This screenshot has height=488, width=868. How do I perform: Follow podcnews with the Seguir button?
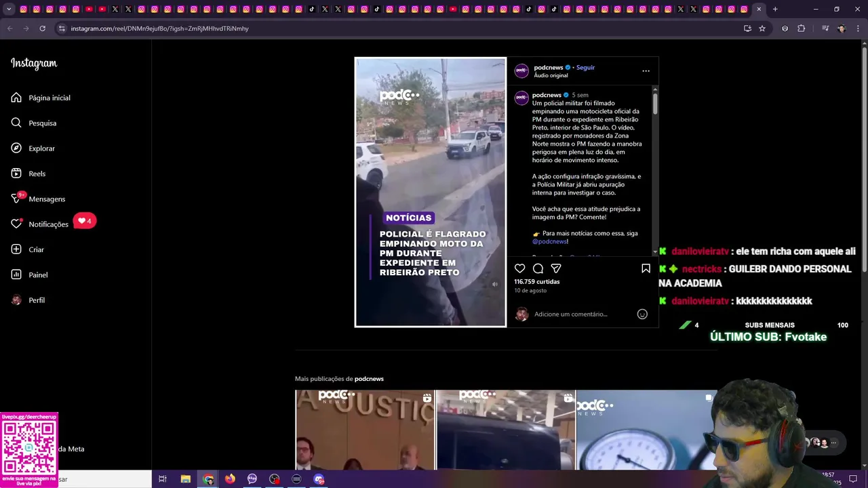point(585,67)
